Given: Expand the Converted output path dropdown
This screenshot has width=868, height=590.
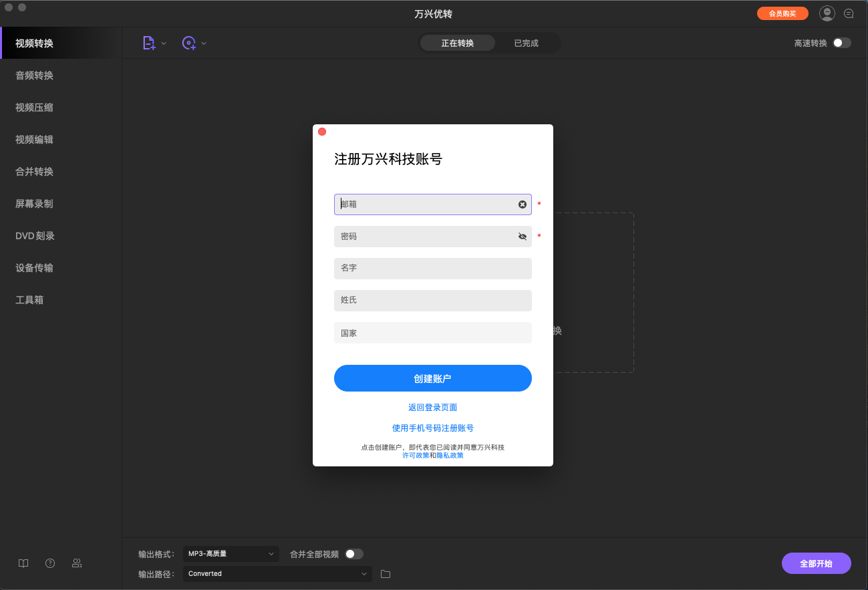Looking at the screenshot, I should point(277,573).
